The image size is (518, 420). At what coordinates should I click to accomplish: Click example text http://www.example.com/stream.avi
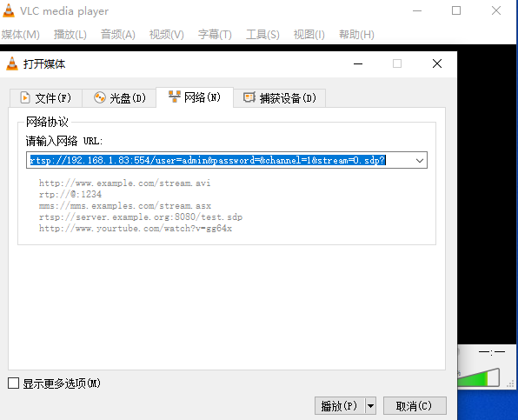click(x=124, y=183)
